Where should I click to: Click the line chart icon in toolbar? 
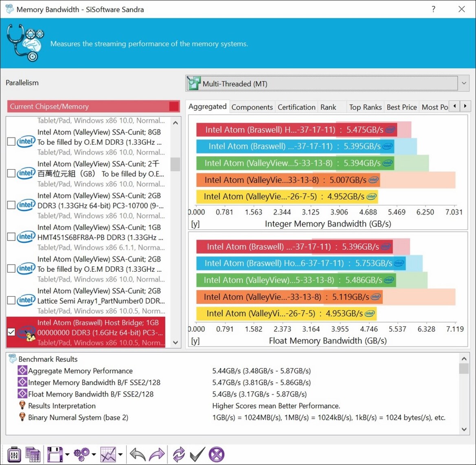pos(108,455)
